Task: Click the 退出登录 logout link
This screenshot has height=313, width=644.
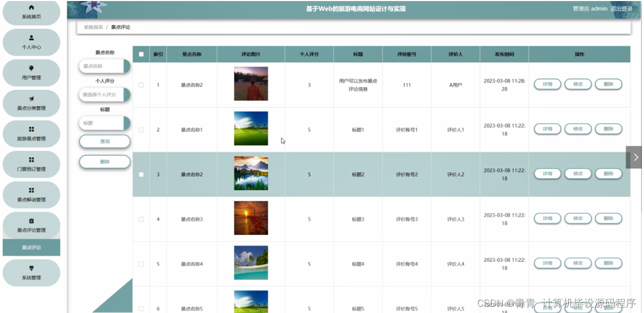Action: (x=622, y=8)
